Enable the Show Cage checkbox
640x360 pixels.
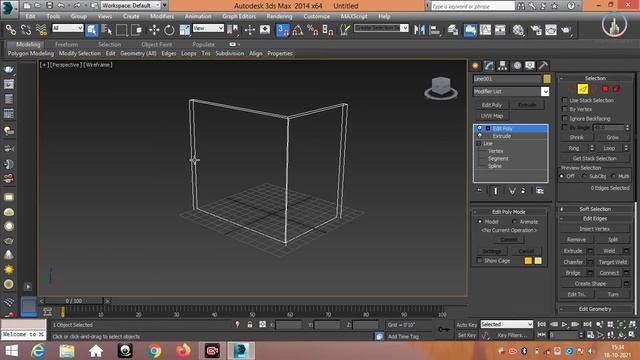click(479, 260)
